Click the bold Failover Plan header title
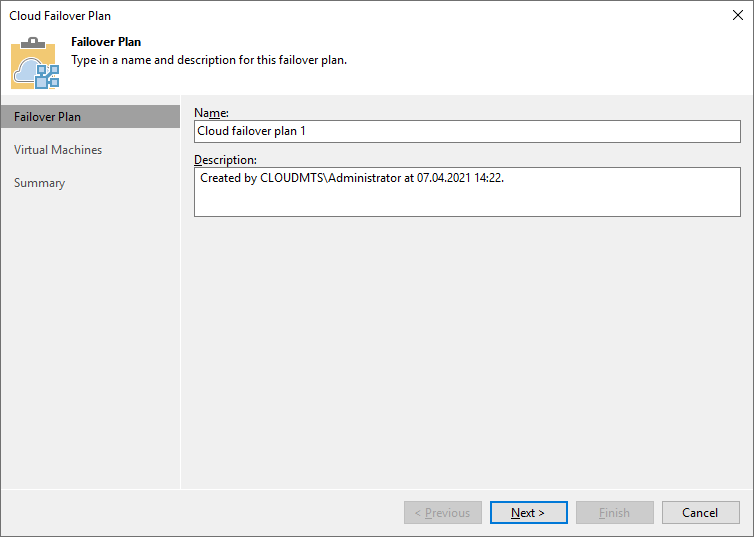The image size is (754, 537). (106, 43)
